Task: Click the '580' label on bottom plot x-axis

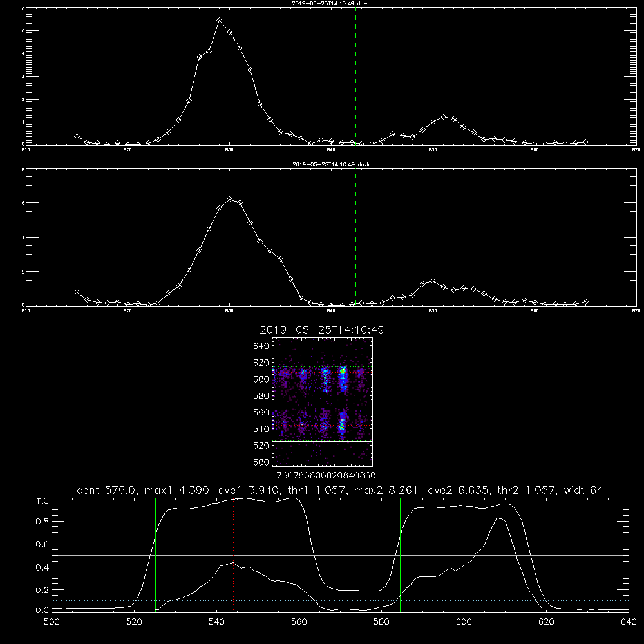Action: pyautogui.click(x=381, y=622)
